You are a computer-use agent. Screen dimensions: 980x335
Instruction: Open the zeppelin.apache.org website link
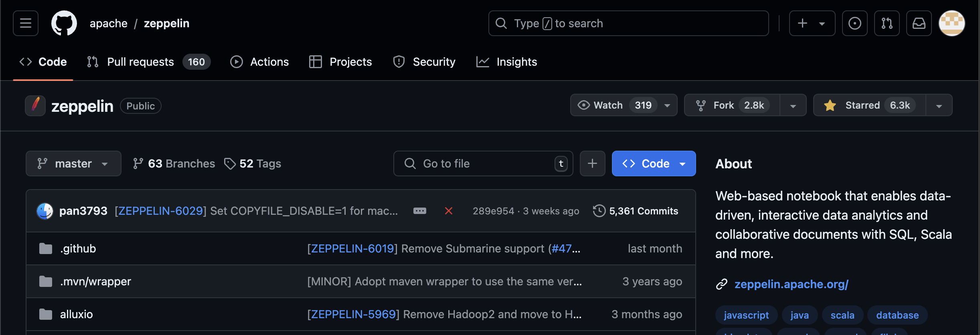click(x=791, y=284)
